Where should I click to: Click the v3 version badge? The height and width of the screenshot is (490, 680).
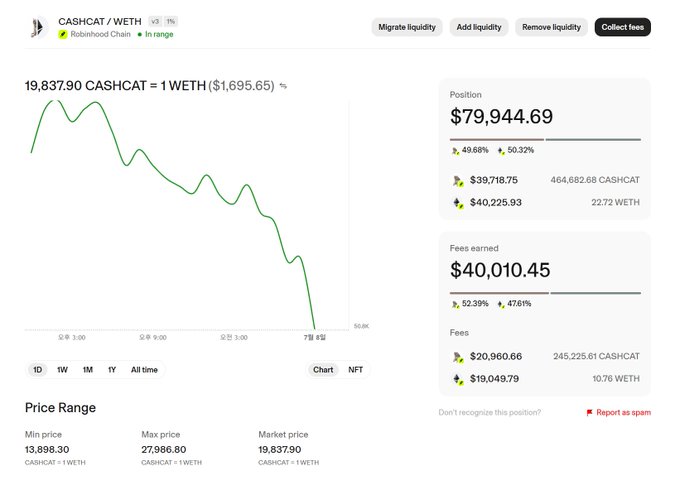(x=155, y=21)
